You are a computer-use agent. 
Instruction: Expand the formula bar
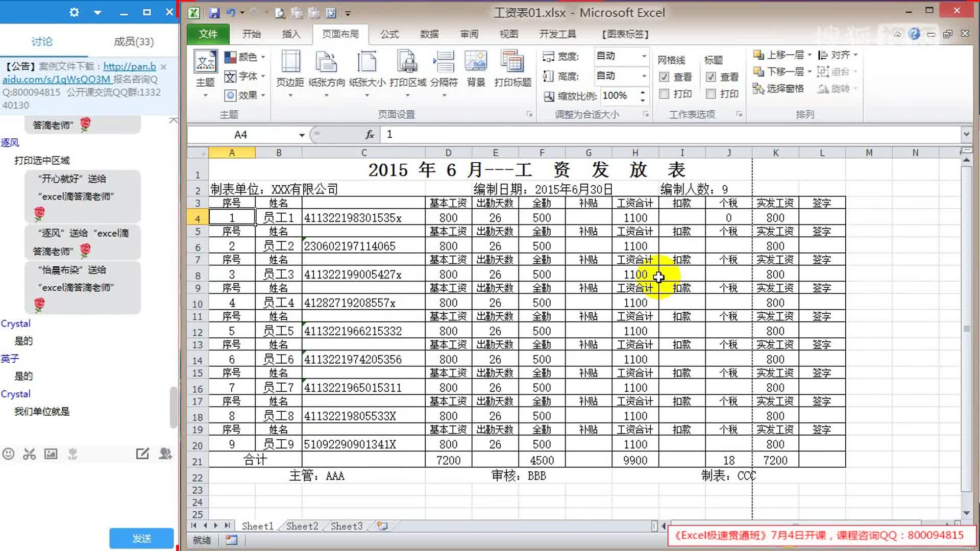[x=966, y=135]
